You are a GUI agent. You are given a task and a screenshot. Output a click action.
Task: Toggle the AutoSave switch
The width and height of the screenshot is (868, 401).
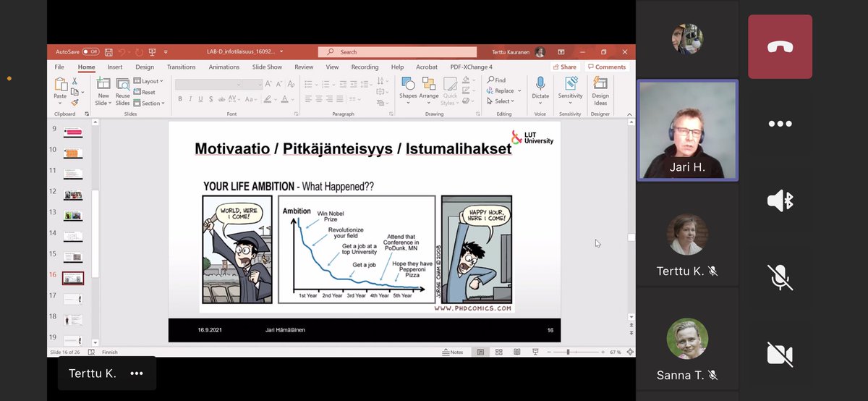[90, 52]
